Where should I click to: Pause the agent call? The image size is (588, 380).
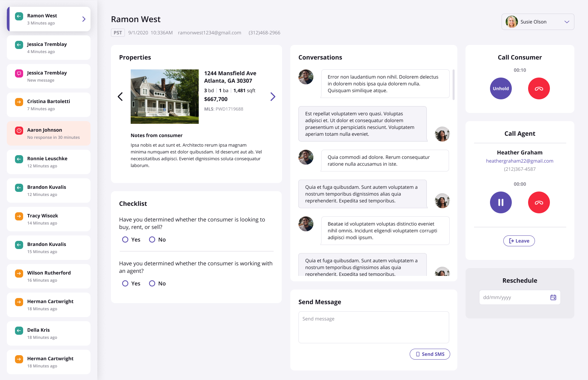[501, 202]
